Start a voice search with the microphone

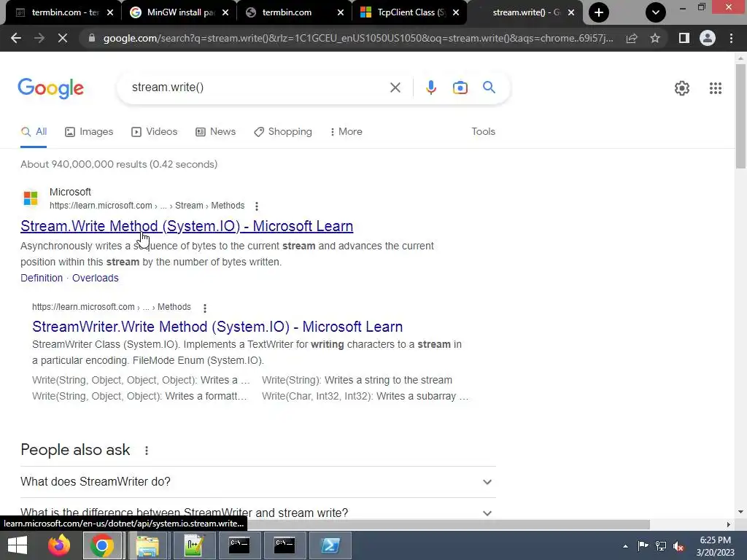430,87
